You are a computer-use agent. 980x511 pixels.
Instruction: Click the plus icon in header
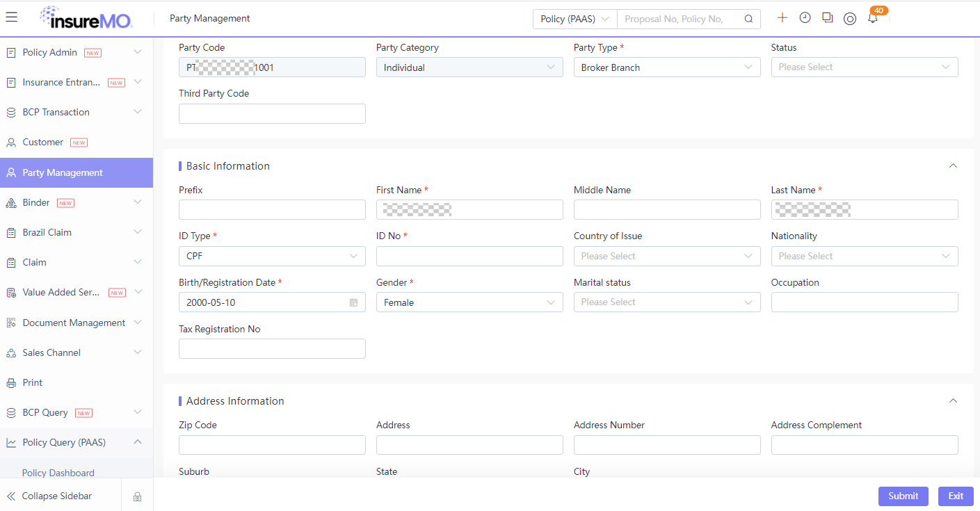click(782, 18)
